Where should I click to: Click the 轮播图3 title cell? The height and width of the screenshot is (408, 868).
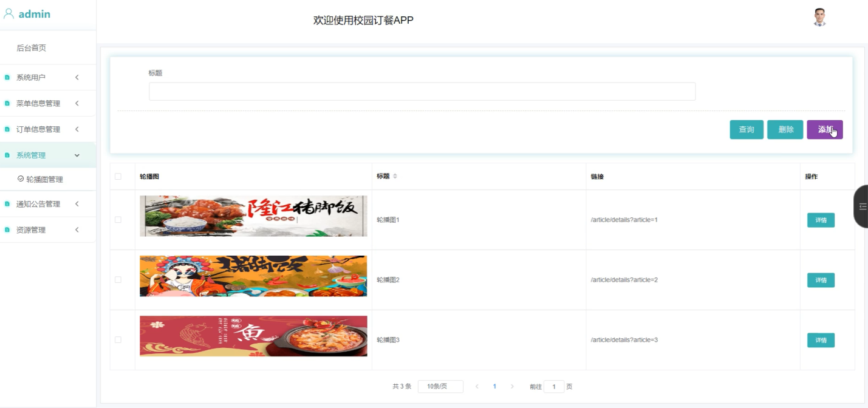[x=388, y=340]
